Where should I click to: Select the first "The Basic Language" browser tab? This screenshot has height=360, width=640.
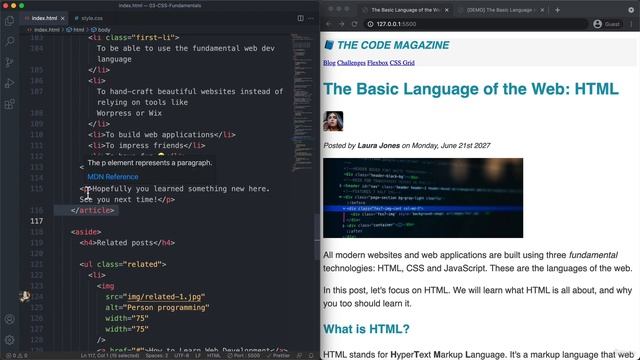406,10
